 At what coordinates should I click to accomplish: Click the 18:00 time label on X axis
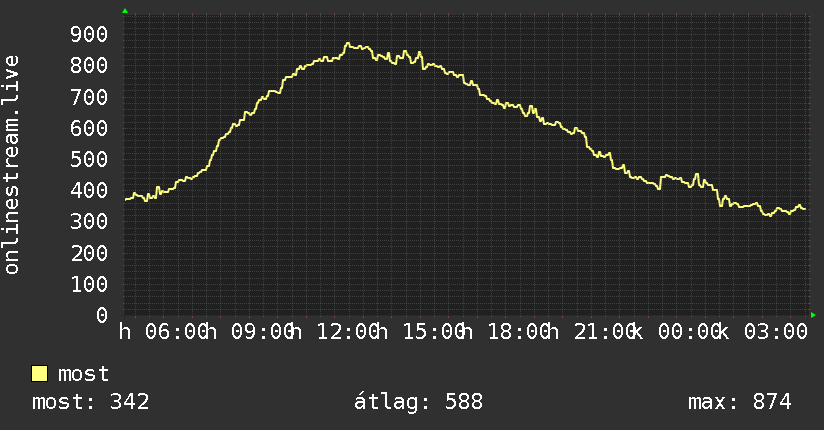[519, 332]
